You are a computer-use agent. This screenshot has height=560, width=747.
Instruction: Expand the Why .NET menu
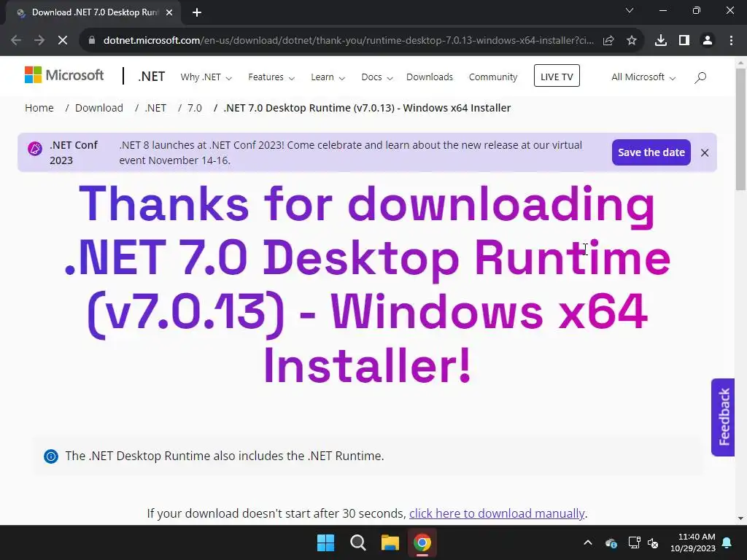[x=206, y=77]
